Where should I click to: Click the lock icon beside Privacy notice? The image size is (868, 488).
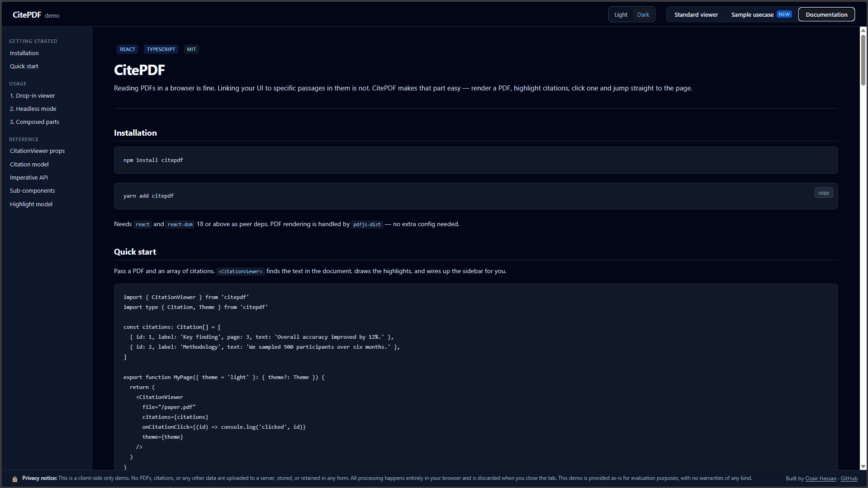click(x=15, y=479)
